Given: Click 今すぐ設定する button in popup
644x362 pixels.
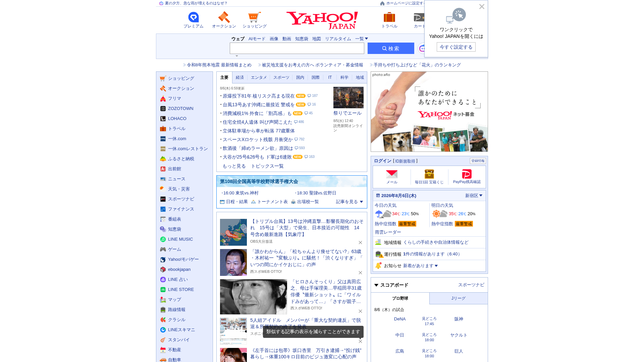Looking at the screenshot, I should pos(456,47).
